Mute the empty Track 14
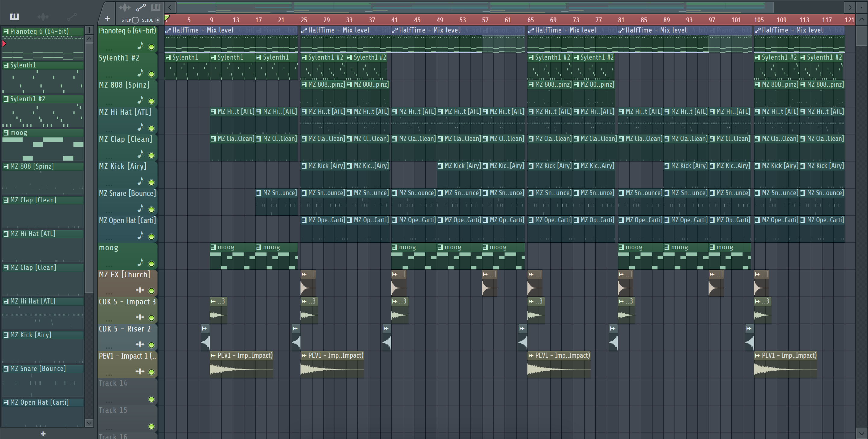Image resolution: width=868 pixels, height=439 pixels. [x=152, y=400]
